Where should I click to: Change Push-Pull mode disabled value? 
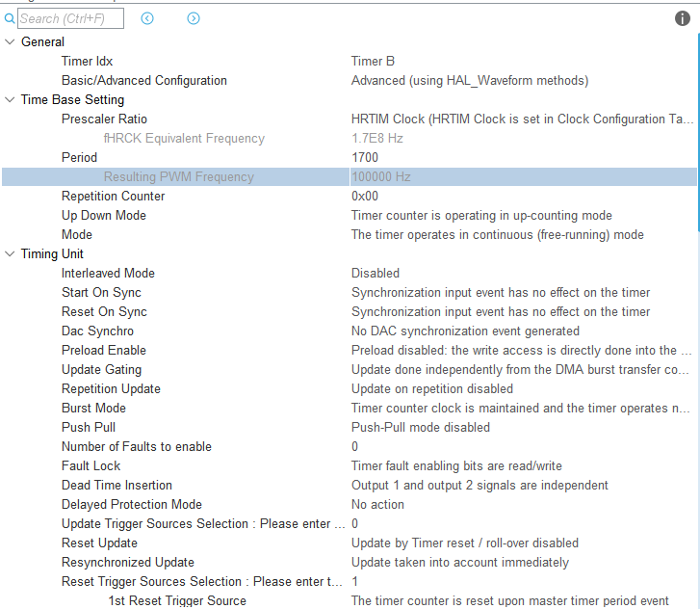click(421, 427)
